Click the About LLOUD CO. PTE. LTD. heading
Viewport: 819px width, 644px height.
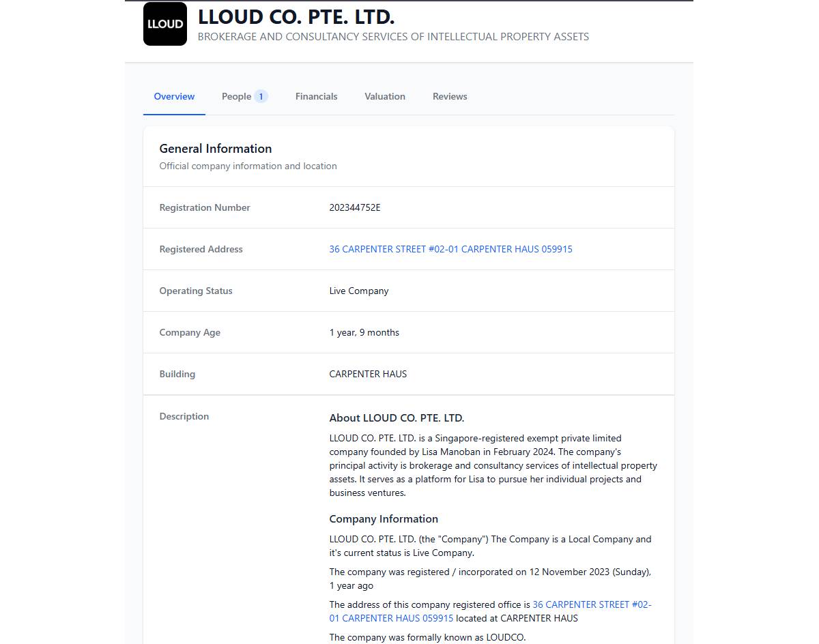(397, 418)
